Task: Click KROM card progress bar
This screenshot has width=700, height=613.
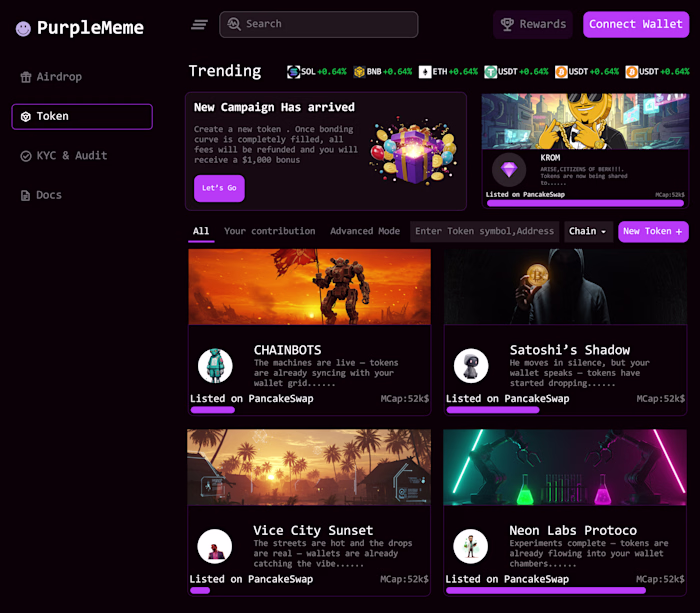Action: click(x=585, y=203)
